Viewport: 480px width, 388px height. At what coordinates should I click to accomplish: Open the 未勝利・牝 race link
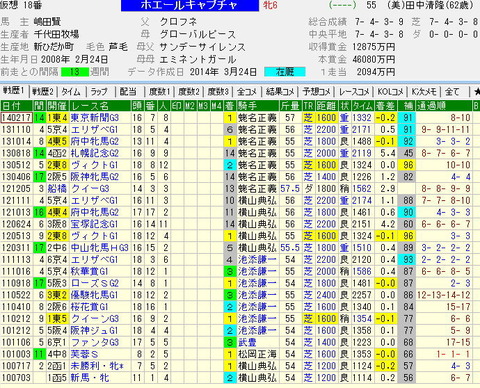(x=97, y=366)
